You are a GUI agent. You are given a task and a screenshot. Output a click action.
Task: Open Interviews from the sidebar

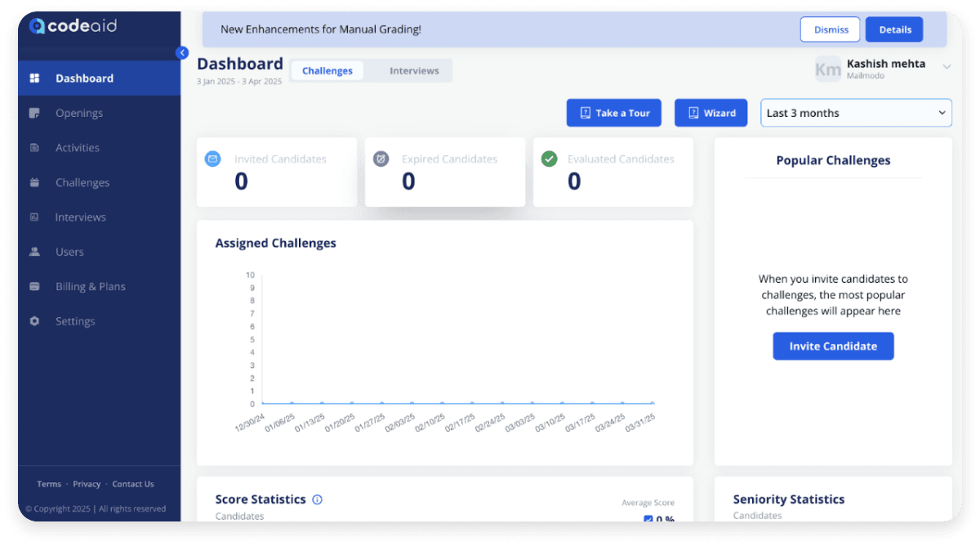point(99,217)
